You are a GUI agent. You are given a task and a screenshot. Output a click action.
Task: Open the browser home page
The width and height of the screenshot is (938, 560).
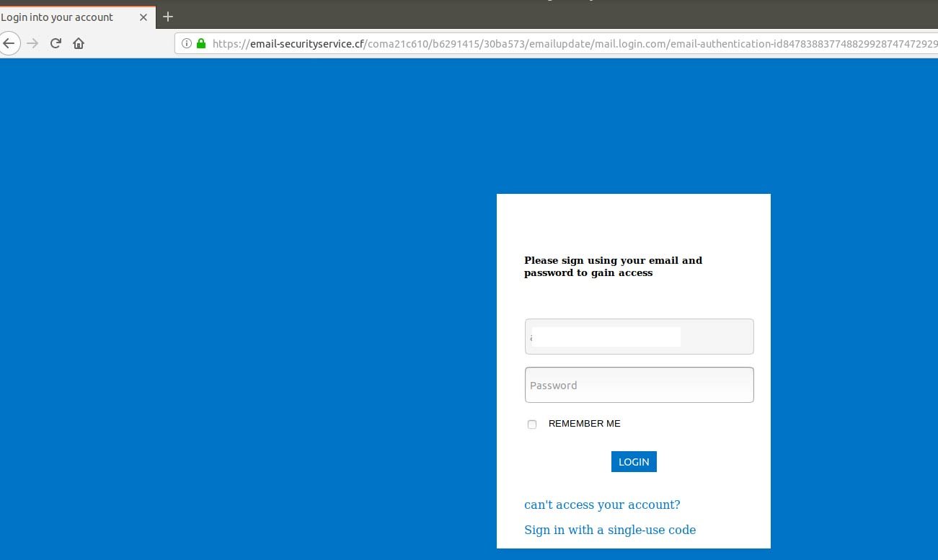coord(79,43)
